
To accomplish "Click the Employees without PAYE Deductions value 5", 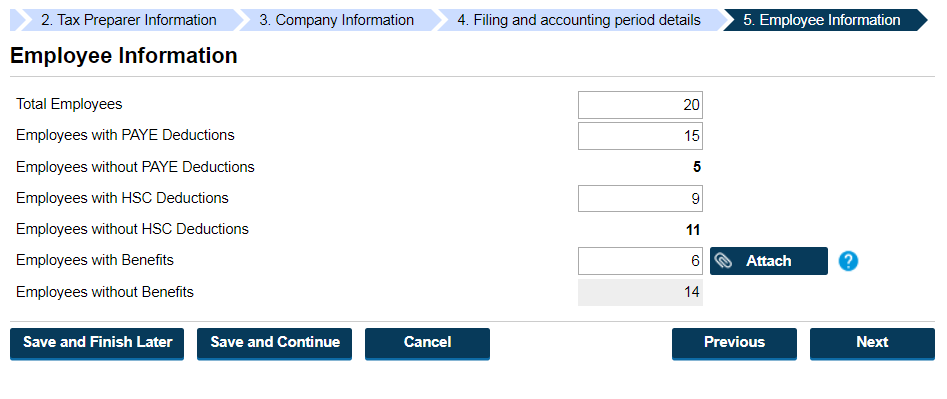I will [696, 167].
